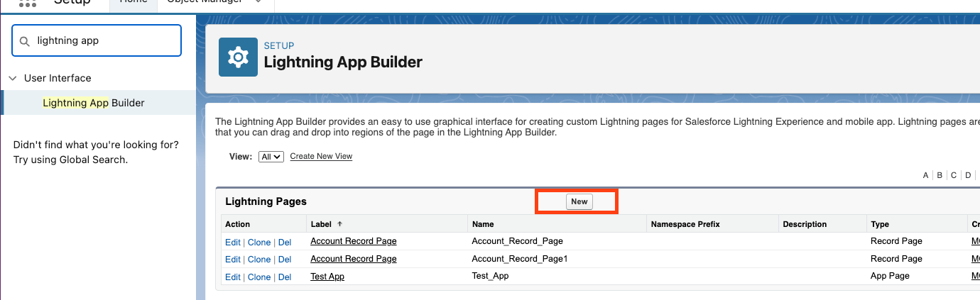This screenshot has width=980, height=300.
Task: Click the Description column header
Action: point(805,224)
